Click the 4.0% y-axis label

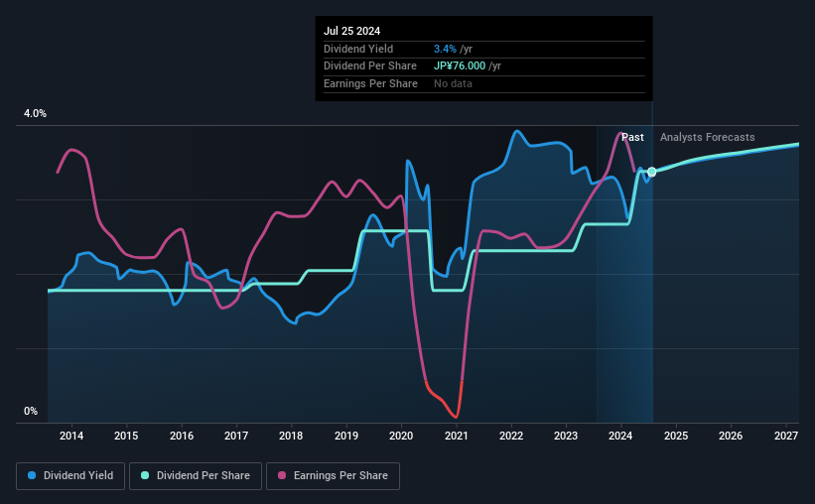coord(35,114)
